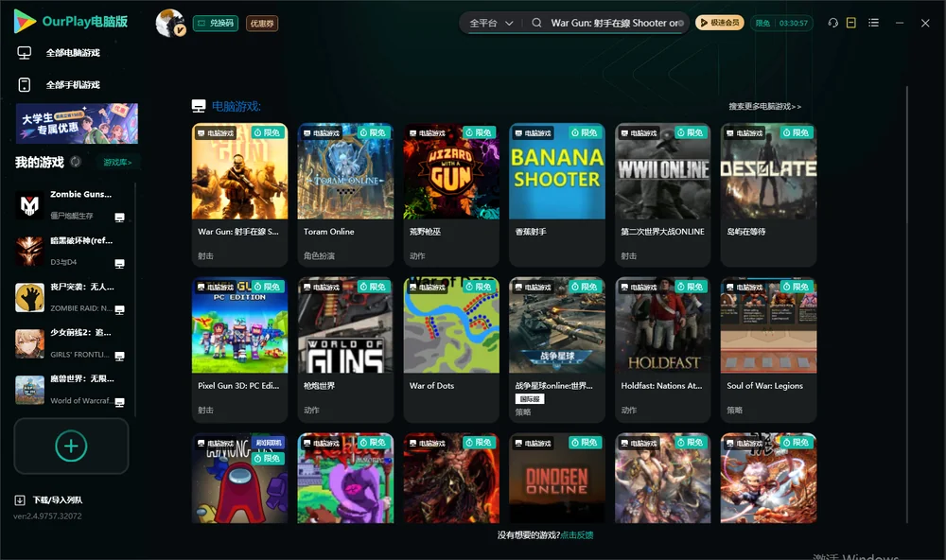Open the WWII Online game card

[662, 195]
